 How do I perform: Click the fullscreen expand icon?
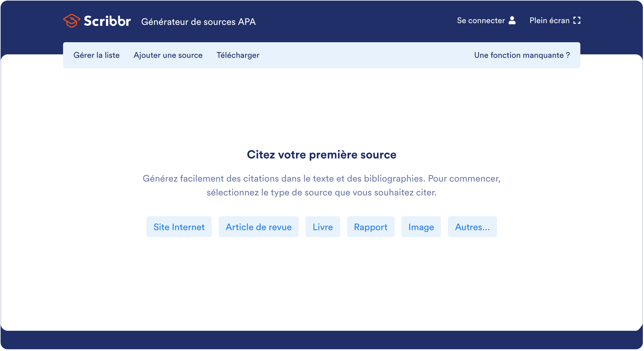(577, 21)
